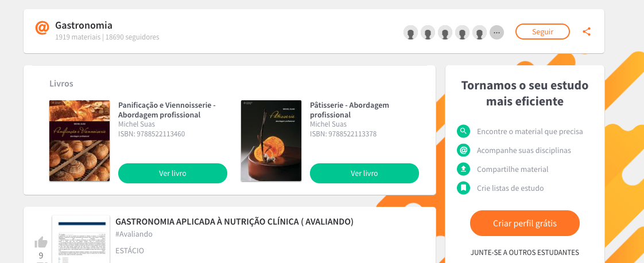Follow the Gastronomia discipline with Seguir
Image resolution: width=644 pixels, height=263 pixels.
coord(542,32)
